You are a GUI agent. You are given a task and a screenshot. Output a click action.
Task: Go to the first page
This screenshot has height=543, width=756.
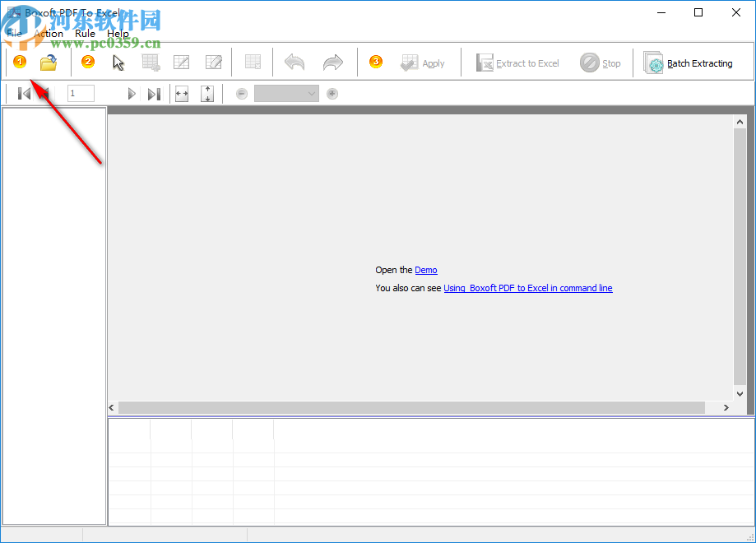(23, 93)
